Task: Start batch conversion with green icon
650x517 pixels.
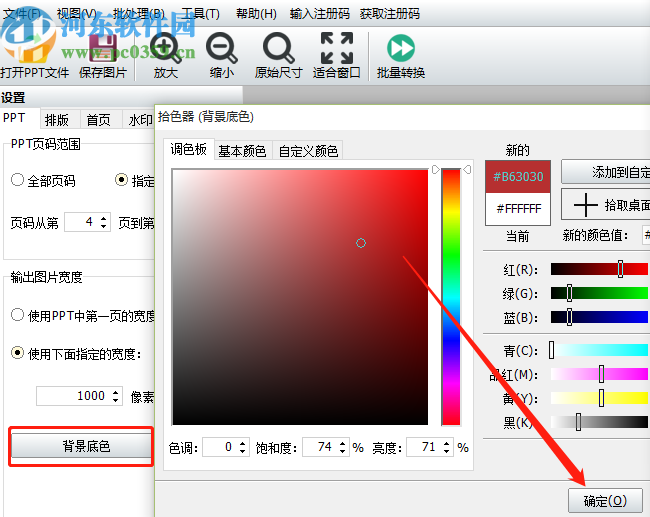Action: [x=400, y=48]
